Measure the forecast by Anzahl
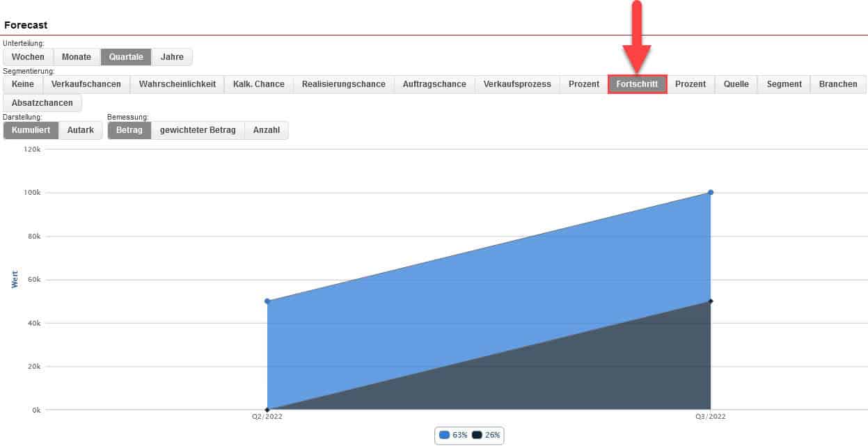 coord(267,130)
